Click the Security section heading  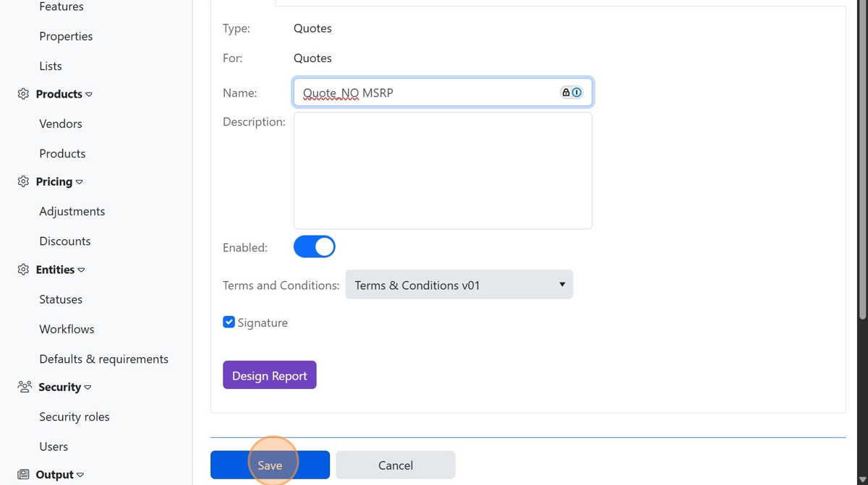[x=60, y=387]
